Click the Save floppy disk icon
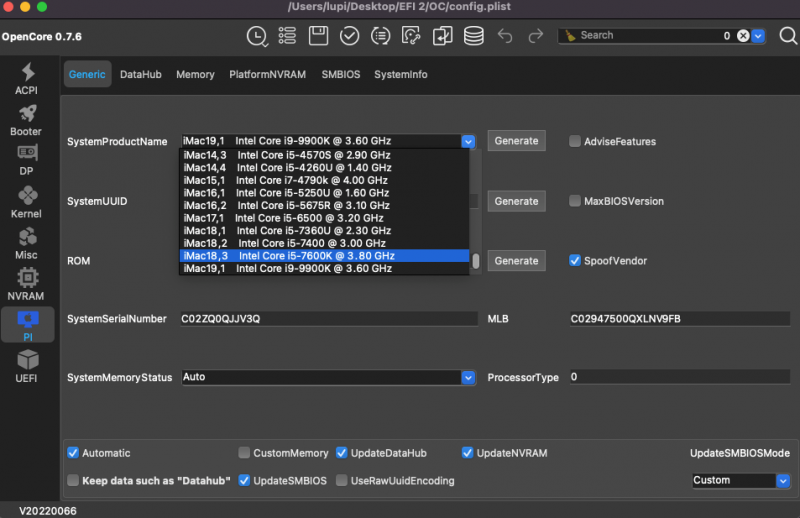800x518 pixels. 319,36
